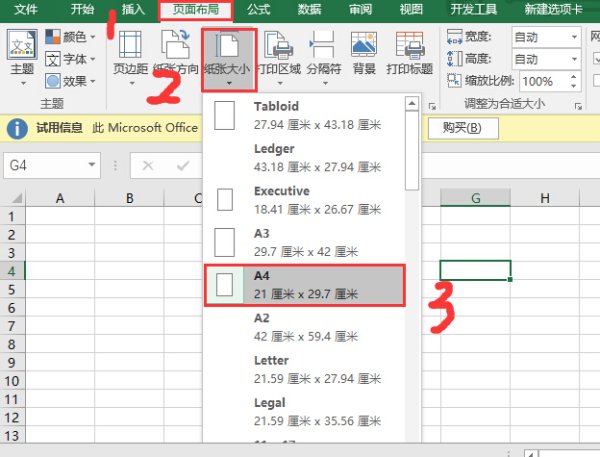Screen dimensions: 600x457
Task: Switch to the Review (审阅) tab
Action: [x=360, y=9]
